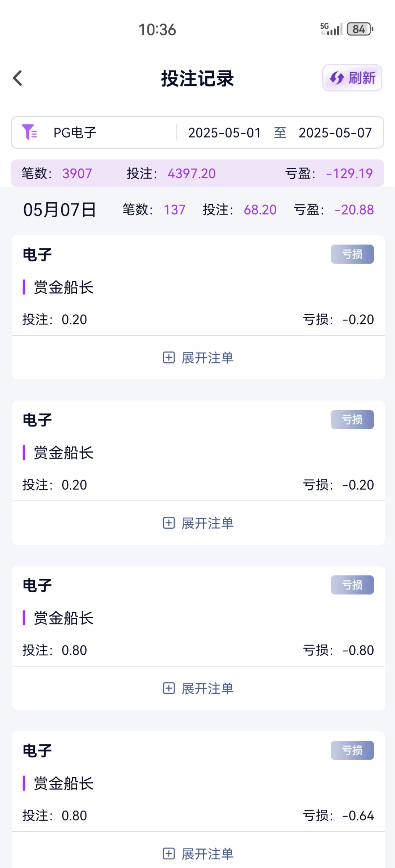The width and height of the screenshot is (395, 868).
Task: Tap the battery indicator in status bar
Action: point(360,29)
